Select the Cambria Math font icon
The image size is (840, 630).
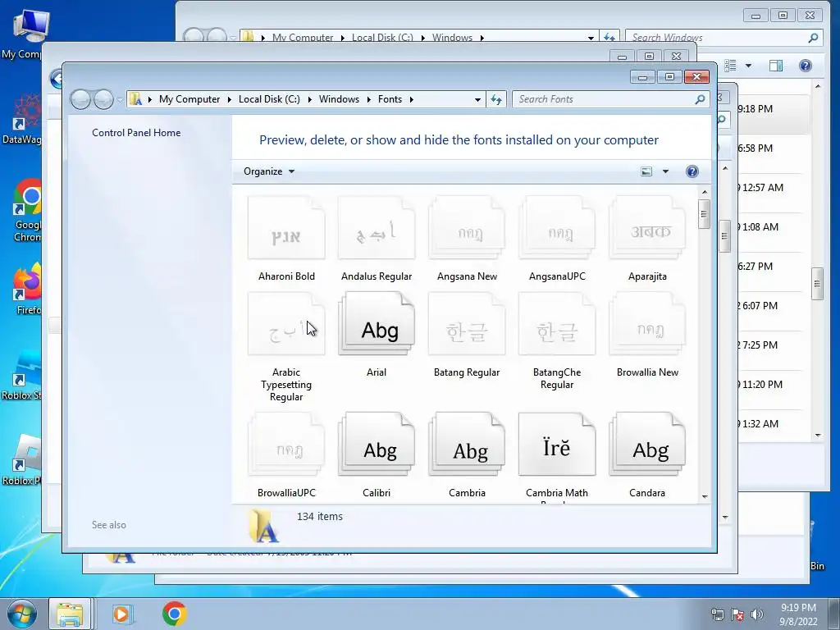(x=557, y=445)
